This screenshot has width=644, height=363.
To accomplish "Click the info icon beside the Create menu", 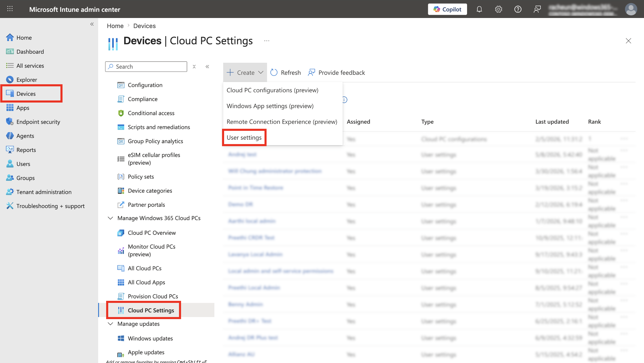I will (x=344, y=100).
